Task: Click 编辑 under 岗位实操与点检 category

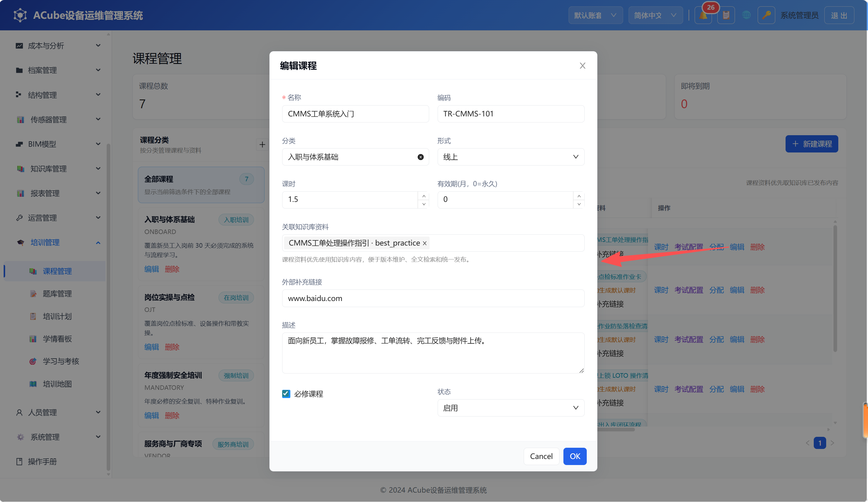Action: point(152,347)
